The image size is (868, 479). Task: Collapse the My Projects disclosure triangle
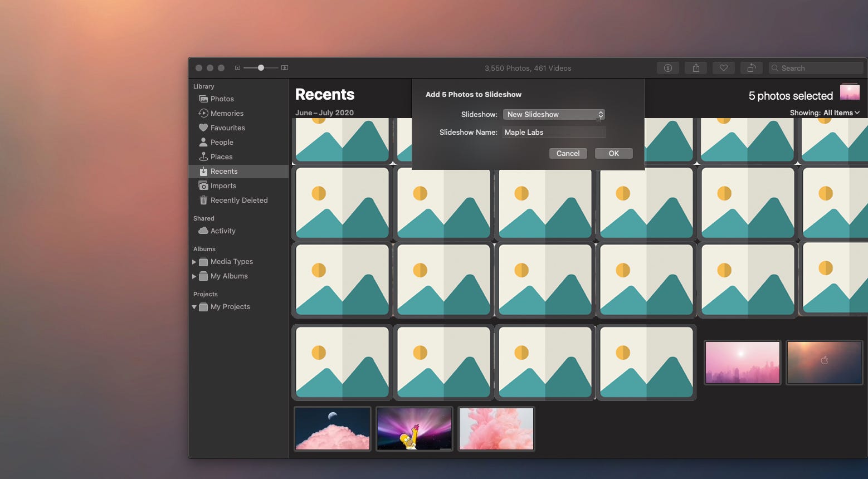[194, 307]
